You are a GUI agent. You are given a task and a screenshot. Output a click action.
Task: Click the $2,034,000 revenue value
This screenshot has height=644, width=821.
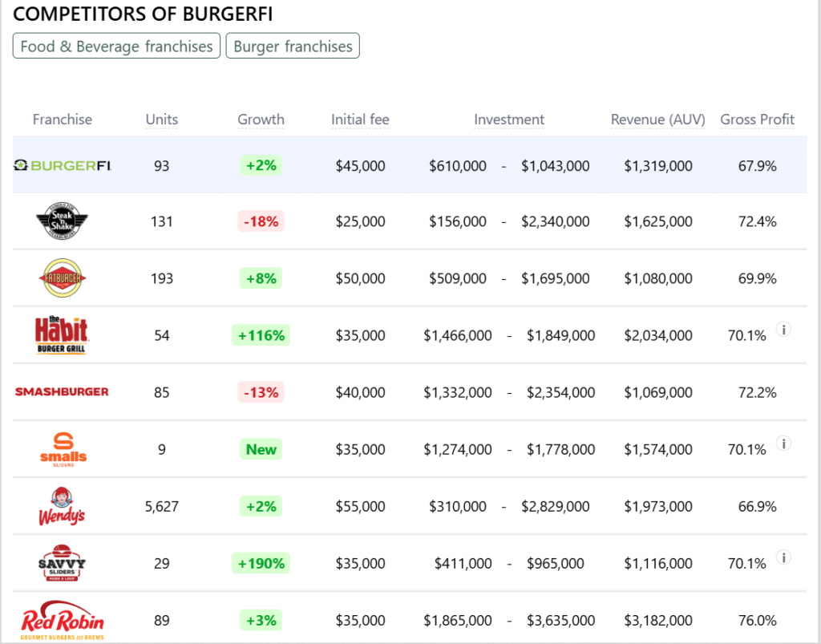tap(658, 335)
